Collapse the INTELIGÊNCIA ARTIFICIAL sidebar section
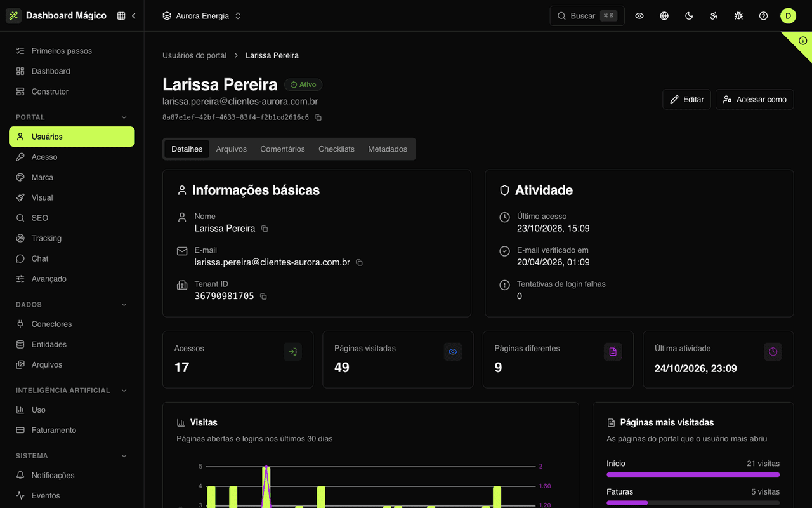The image size is (812, 508). [x=124, y=391]
